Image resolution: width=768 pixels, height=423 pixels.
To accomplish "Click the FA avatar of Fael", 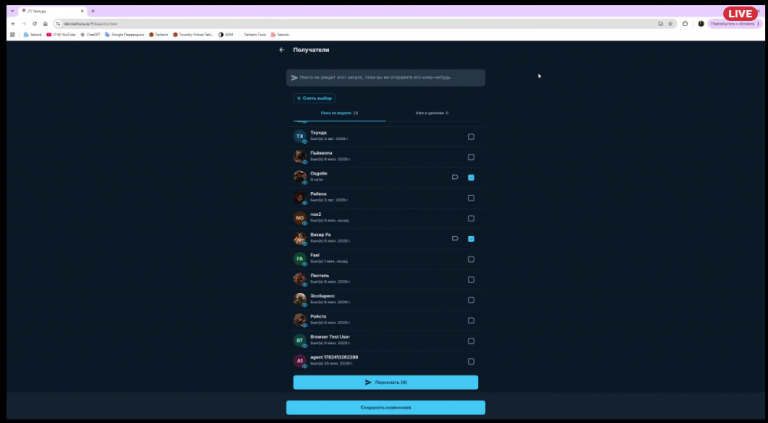I will (x=300, y=258).
